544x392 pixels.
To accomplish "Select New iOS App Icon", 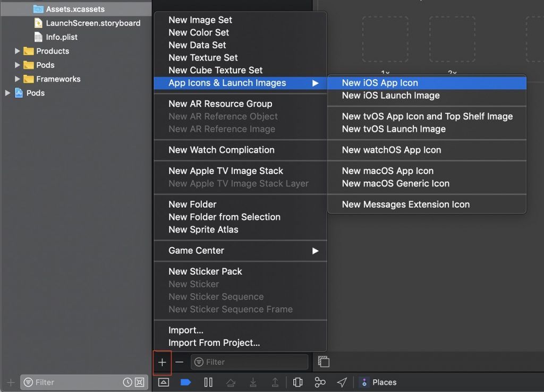I will pos(427,83).
